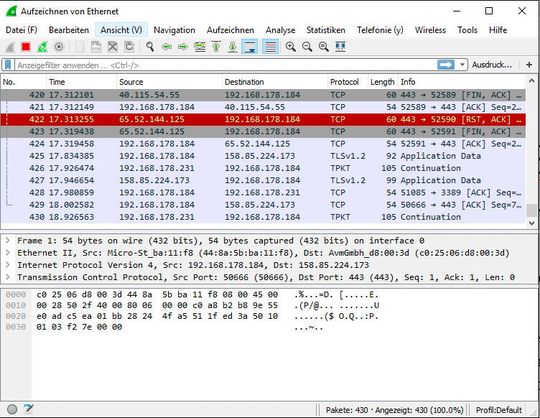Select packet 426 TPKT Continuation

click(x=263, y=168)
